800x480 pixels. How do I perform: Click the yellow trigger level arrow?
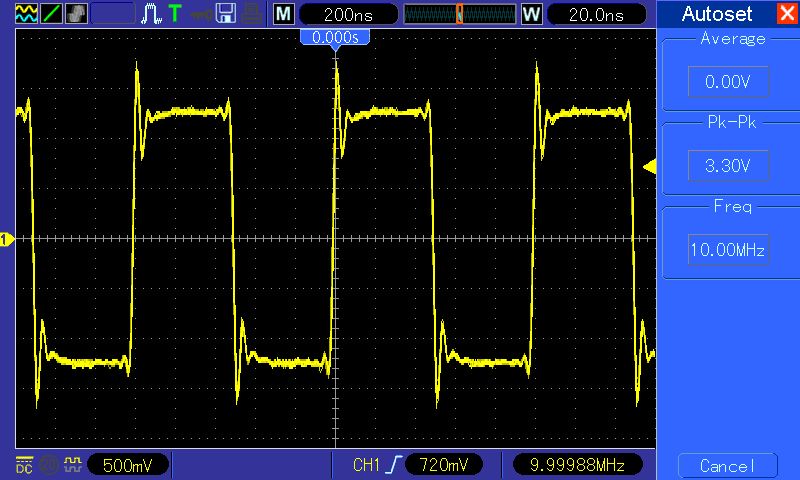point(649,167)
